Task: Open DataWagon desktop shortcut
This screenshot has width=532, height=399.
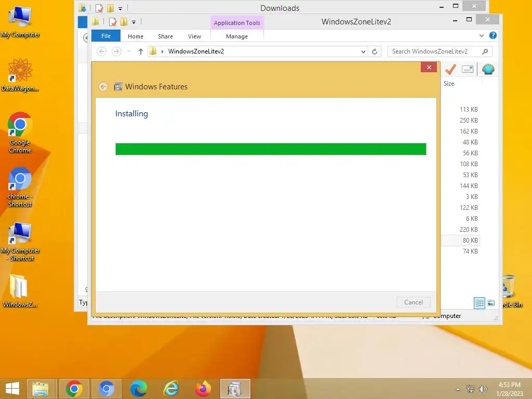Action: (20, 75)
